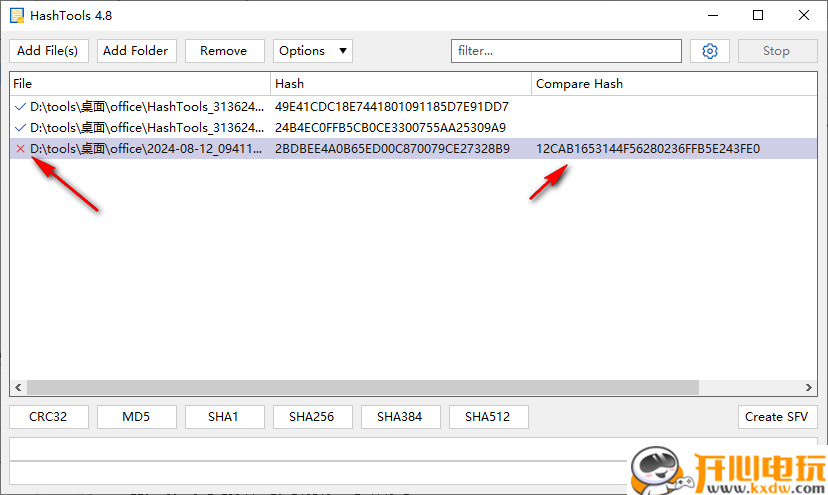Compute CRC32 hash

tap(49, 417)
